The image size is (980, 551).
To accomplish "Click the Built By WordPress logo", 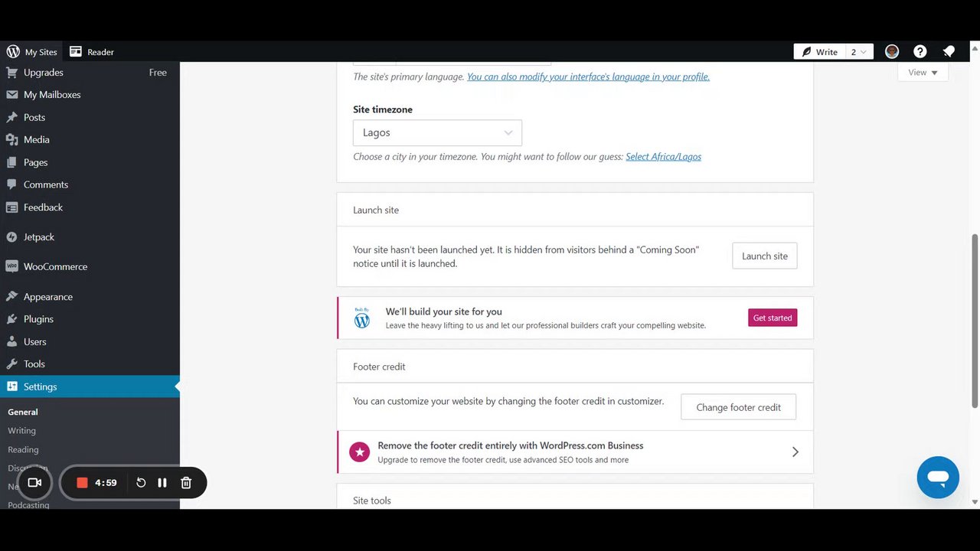I will (x=362, y=318).
